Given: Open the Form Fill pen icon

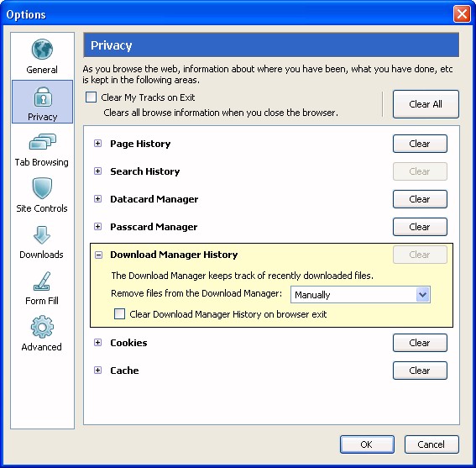Looking at the screenshot, I should (42, 281).
